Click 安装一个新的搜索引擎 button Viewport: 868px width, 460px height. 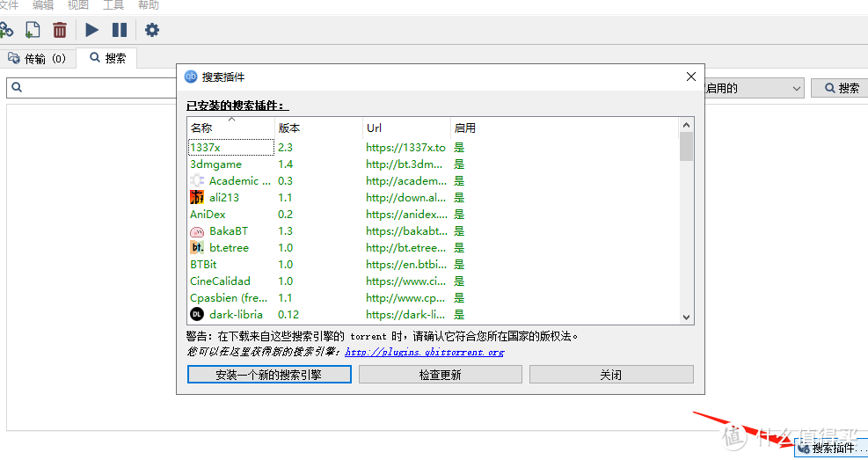[x=269, y=375]
